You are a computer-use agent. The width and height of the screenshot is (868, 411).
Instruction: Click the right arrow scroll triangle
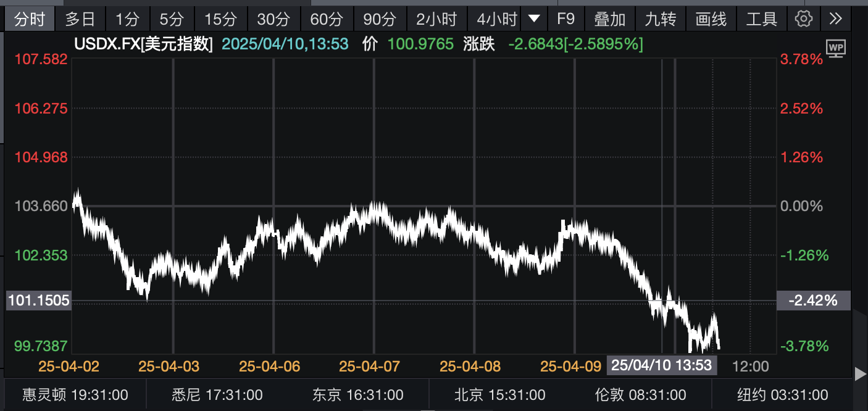pos(860,373)
